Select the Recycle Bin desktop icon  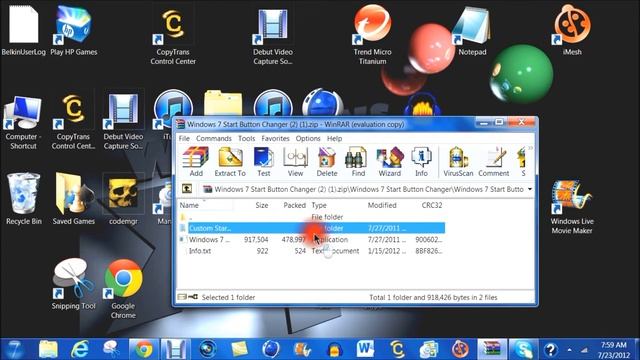(x=24, y=199)
